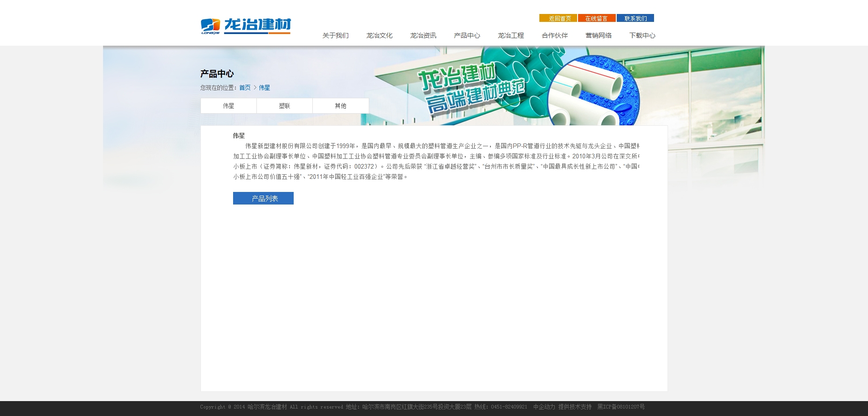The height and width of the screenshot is (416, 868).
Task: Open the 在线留言 page
Action: tap(597, 18)
